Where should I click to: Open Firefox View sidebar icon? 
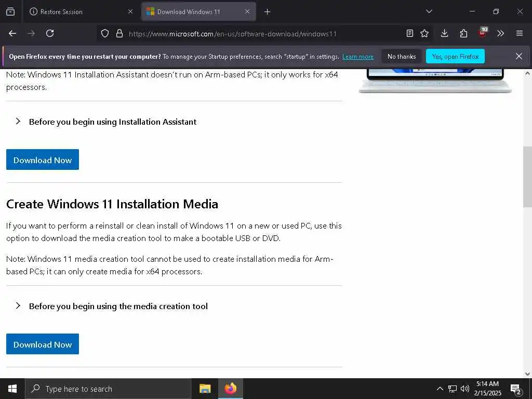point(10,11)
